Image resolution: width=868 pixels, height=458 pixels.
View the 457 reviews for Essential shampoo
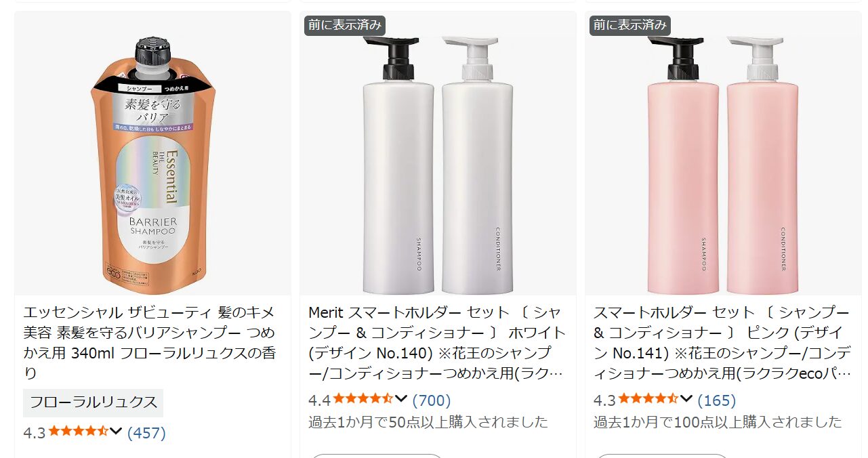(x=146, y=433)
